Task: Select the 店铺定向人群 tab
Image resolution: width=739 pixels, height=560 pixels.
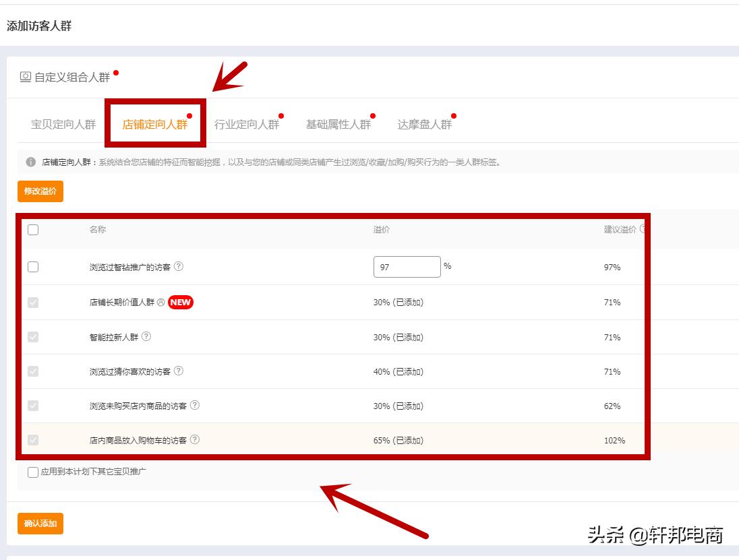Action: tap(155, 125)
